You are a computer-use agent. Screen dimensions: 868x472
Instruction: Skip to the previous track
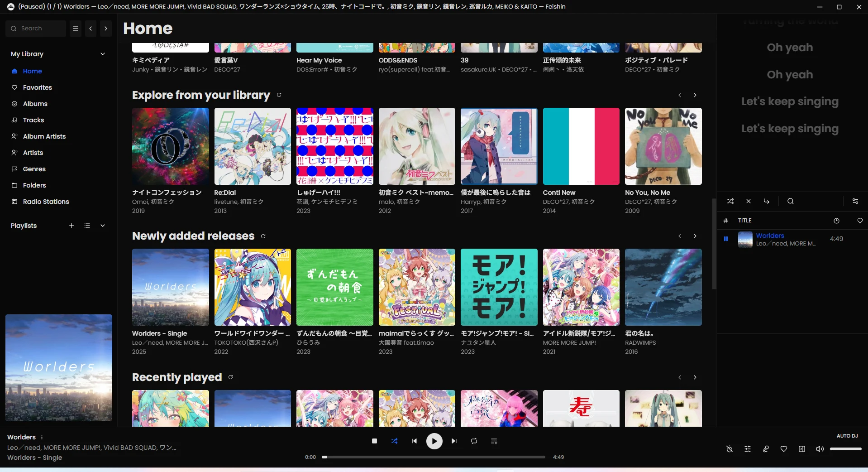pos(414,441)
